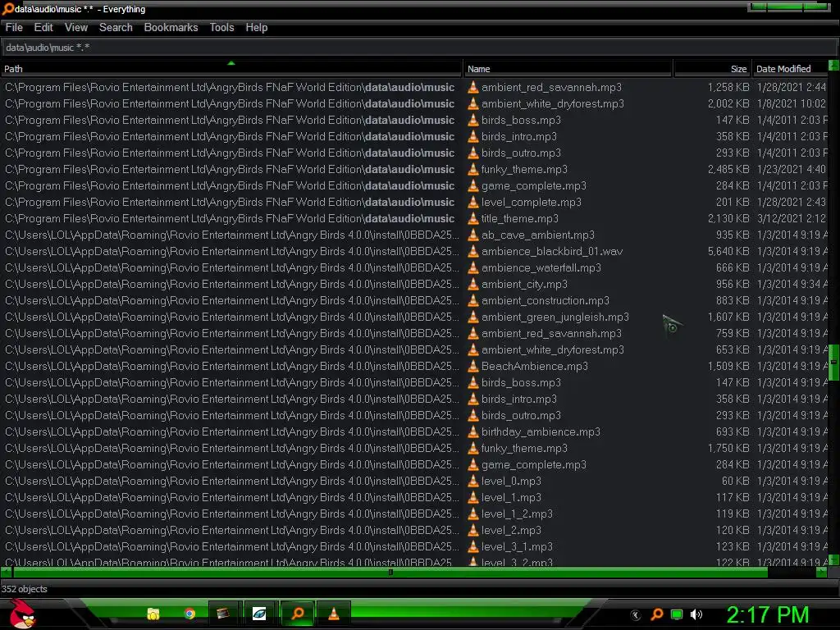840x630 pixels.
Task: Click the 352 objects status bar text
Action: point(25,589)
